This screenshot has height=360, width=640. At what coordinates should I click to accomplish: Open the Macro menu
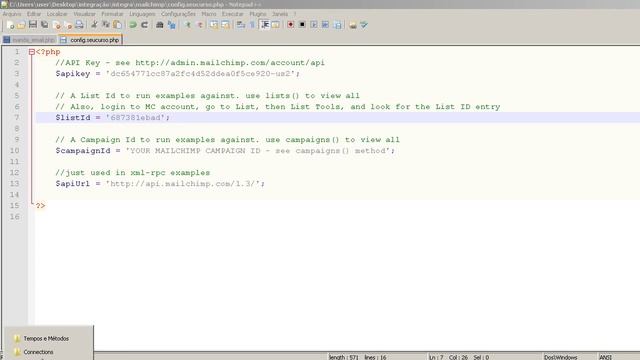[x=209, y=14]
